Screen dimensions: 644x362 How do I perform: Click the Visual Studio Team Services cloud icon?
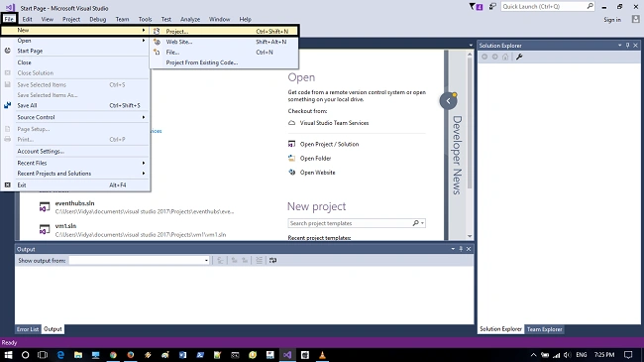tap(291, 123)
